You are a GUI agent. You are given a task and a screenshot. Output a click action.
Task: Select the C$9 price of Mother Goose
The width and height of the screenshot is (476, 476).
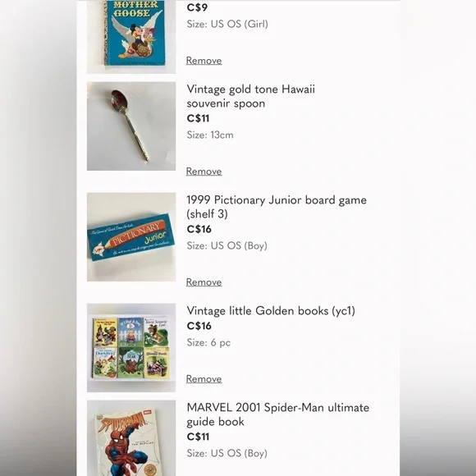197,7
